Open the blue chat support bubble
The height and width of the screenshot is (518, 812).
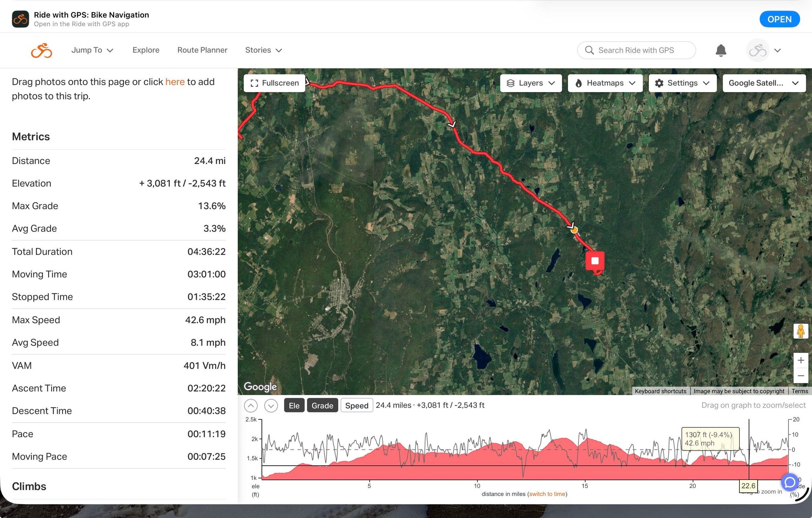coord(790,482)
